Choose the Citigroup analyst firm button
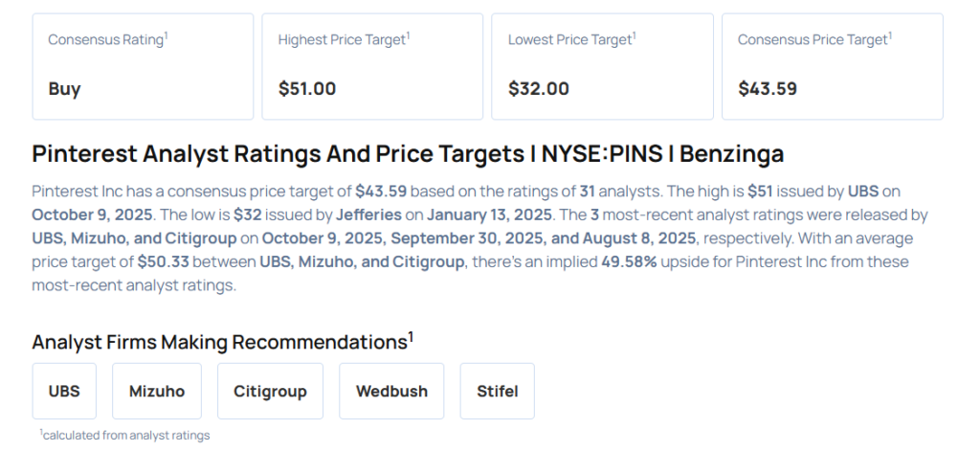The height and width of the screenshot is (475, 980). tap(270, 391)
